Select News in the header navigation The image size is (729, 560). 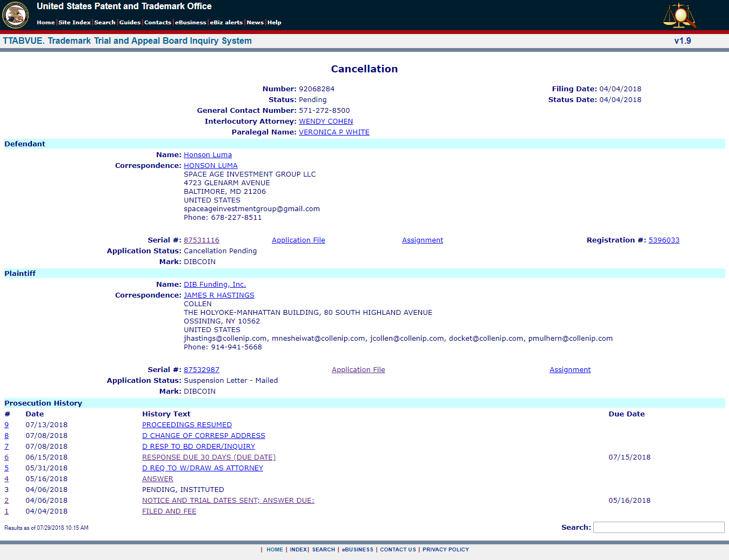(x=255, y=23)
